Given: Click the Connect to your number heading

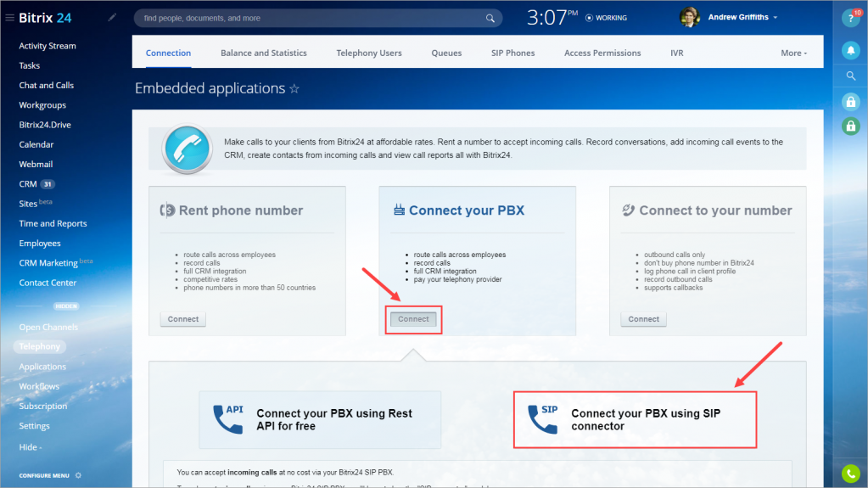Looking at the screenshot, I should (x=716, y=210).
